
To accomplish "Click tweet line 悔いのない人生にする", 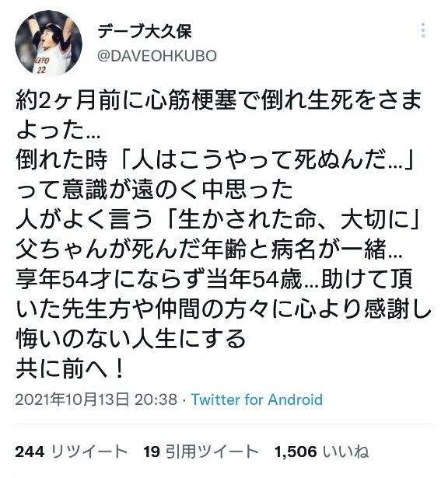I will [x=131, y=338].
